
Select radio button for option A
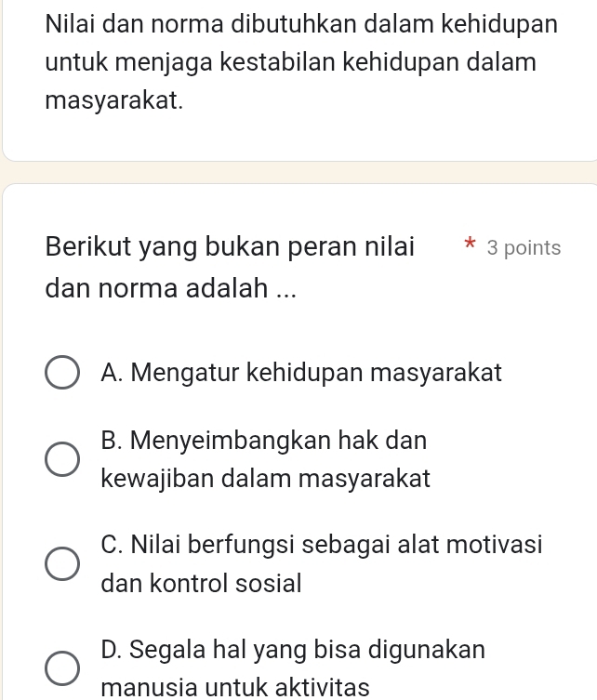click(62, 373)
